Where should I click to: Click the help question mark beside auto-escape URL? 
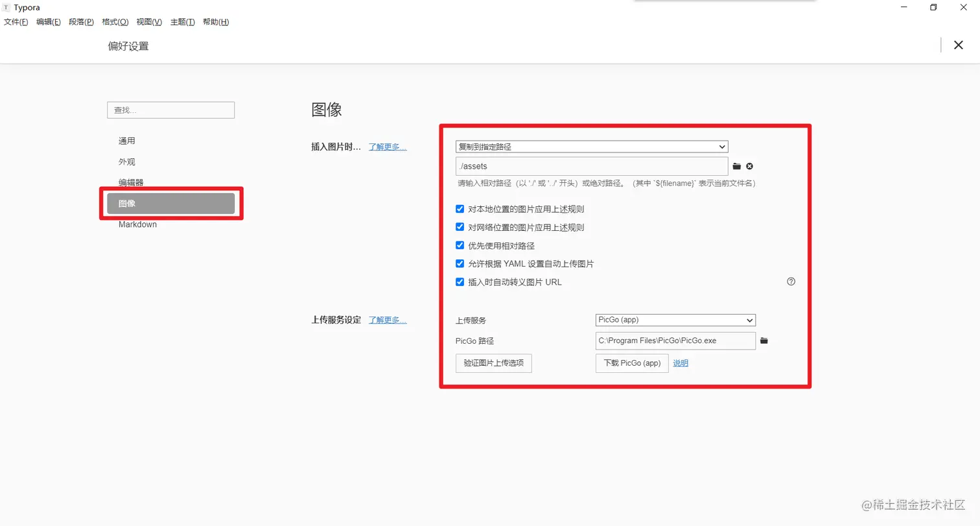pyautogui.click(x=791, y=281)
